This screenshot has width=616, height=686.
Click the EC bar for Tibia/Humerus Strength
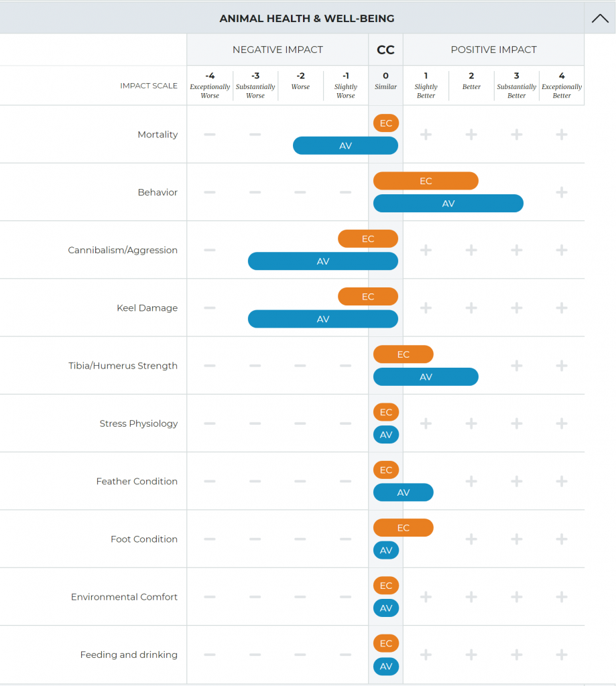403,354
